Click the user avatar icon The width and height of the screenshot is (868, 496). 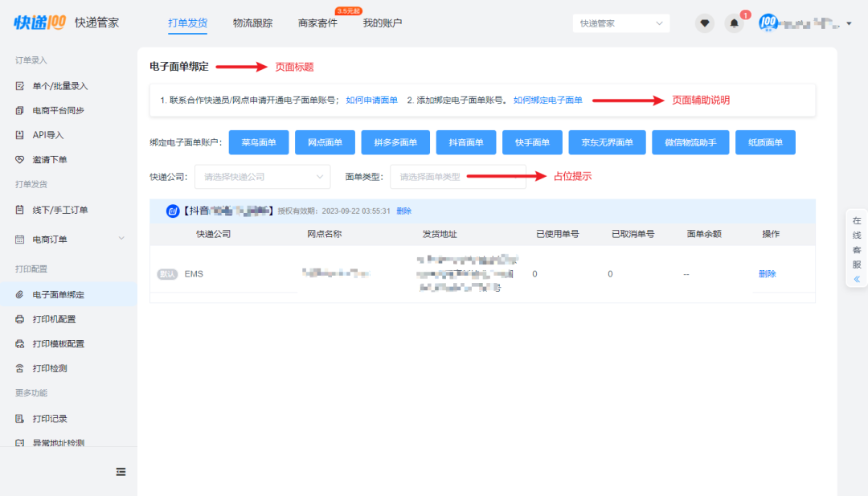pos(768,23)
